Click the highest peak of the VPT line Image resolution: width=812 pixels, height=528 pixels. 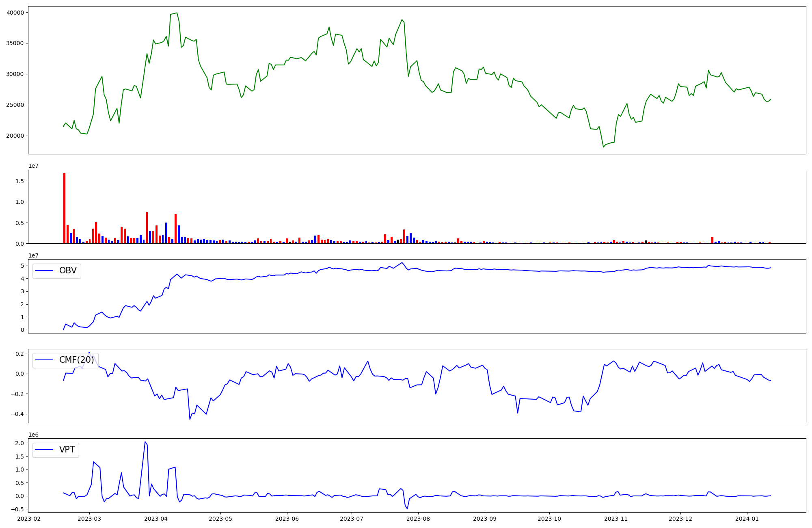[145, 442]
